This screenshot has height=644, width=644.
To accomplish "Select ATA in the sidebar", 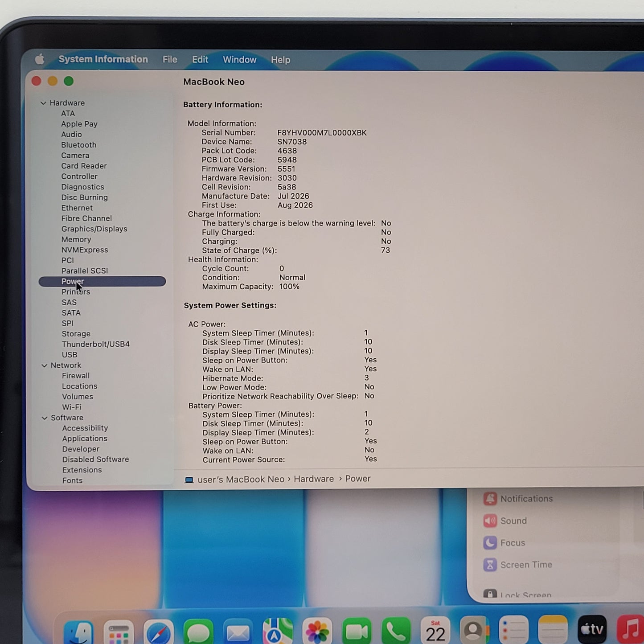I will click(68, 113).
